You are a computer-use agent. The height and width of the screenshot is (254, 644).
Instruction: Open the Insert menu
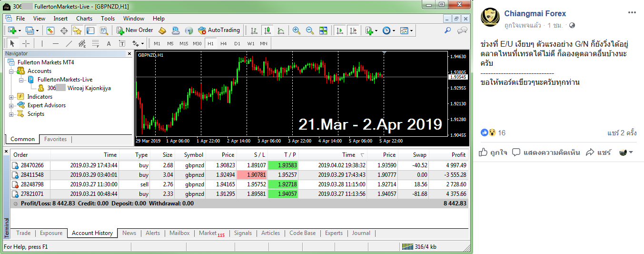point(60,19)
